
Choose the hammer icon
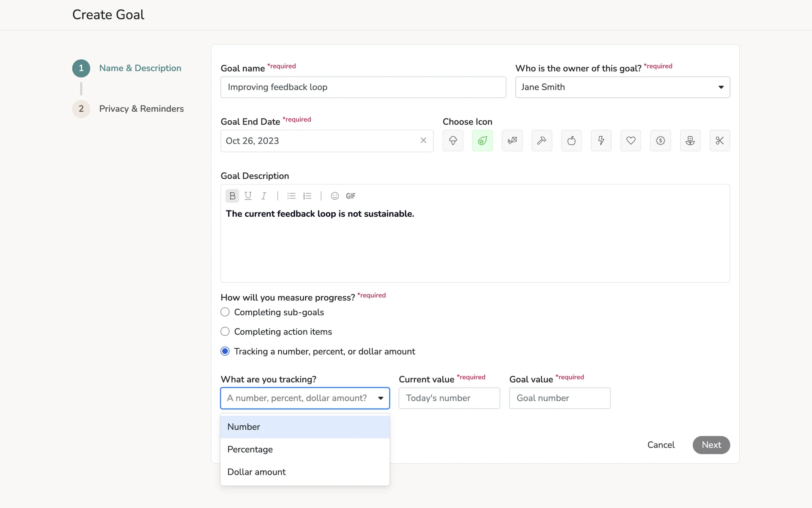click(x=542, y=141)
